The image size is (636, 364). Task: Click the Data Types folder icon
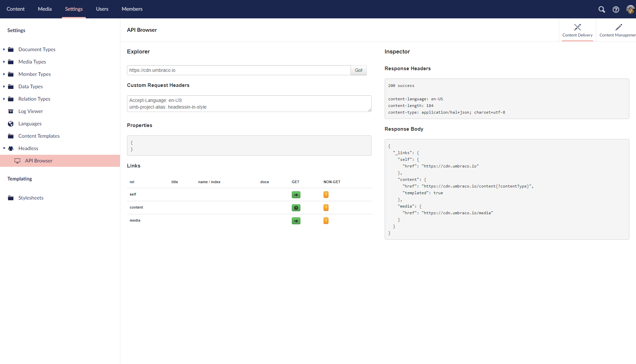[11, 87]
